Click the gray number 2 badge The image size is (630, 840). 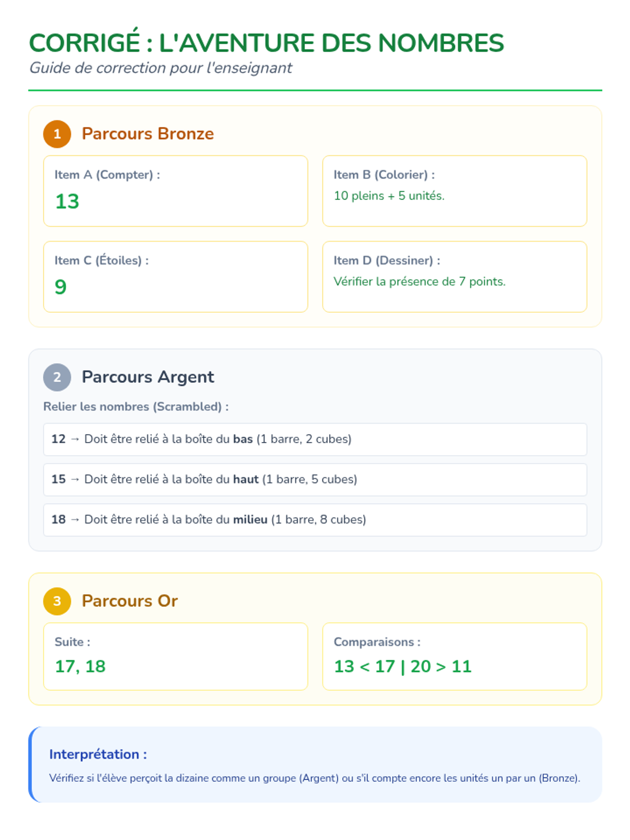pyautogui.click(x=57, y=377)
